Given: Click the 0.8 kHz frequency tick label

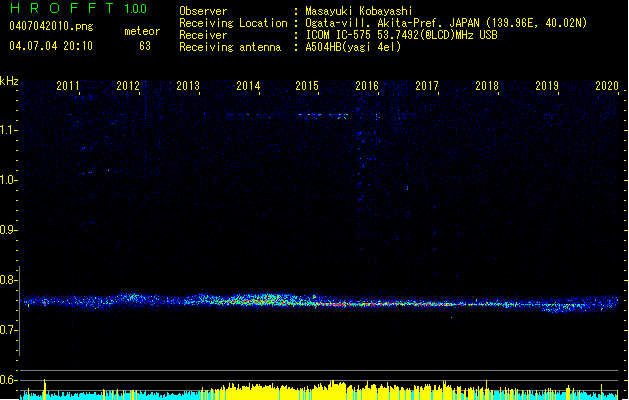Looking at the screenshot, I should (x=8, y=280).
